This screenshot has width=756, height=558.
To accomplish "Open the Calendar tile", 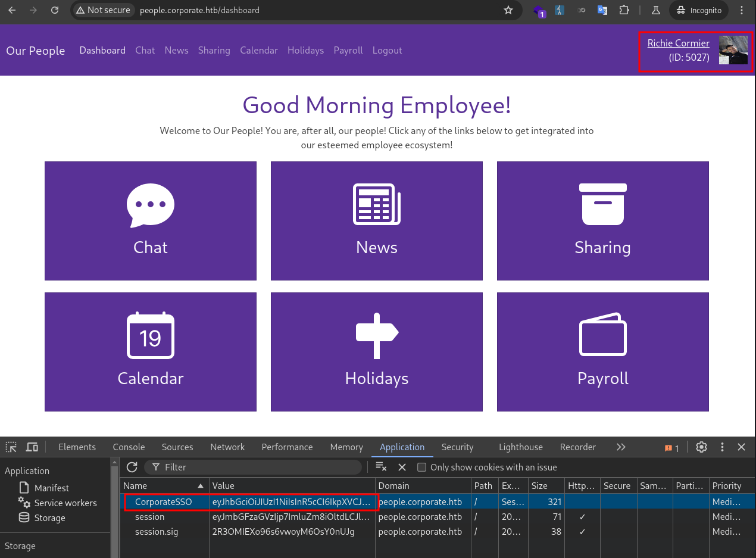I will [150, 352].
